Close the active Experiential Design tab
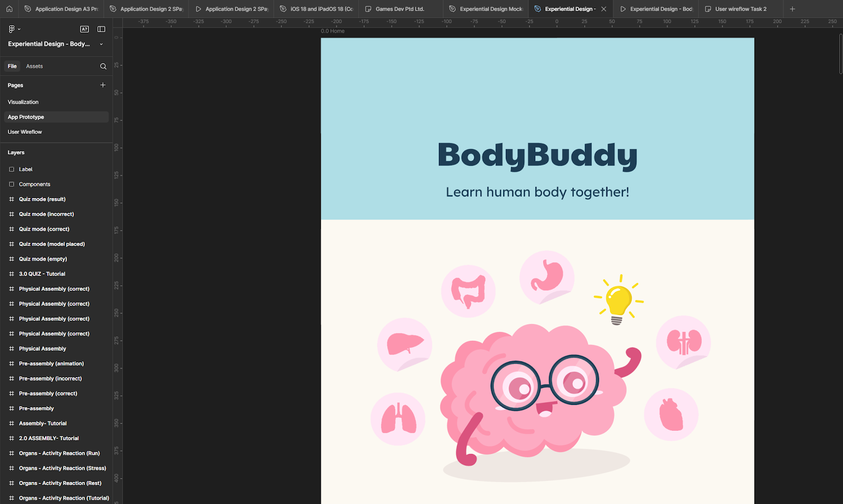The image size is (843, 504). coord(604,9)
